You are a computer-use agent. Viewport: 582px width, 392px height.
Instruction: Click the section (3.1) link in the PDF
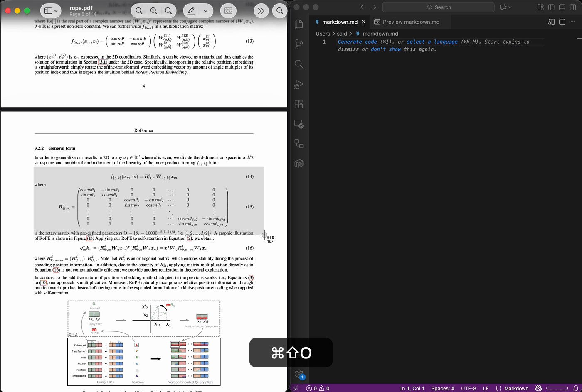103,62
